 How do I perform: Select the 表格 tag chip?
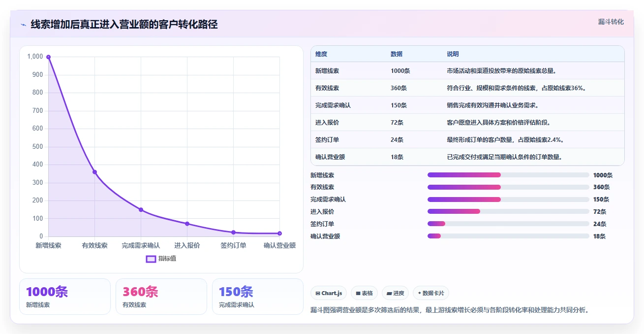[x=364, y=293]
